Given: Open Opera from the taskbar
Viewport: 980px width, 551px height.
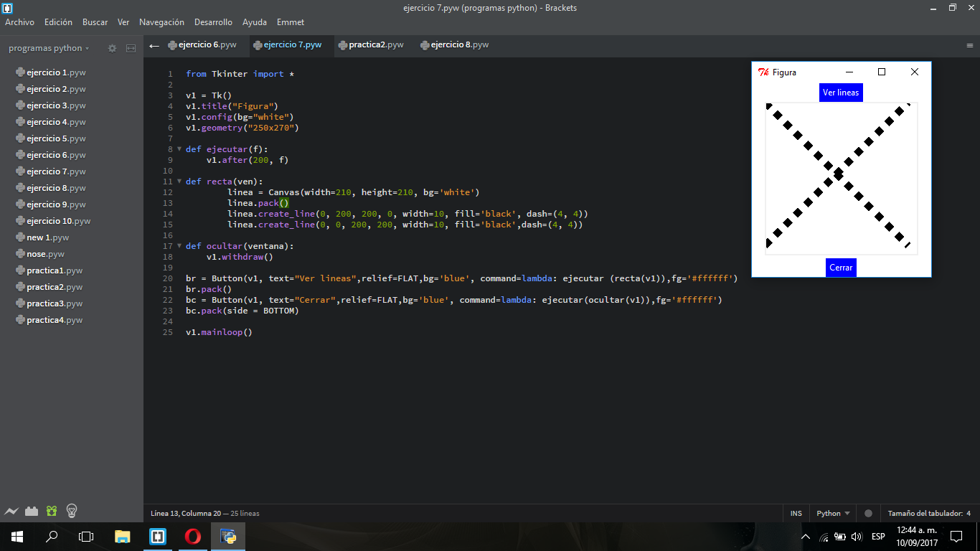Looking at the screenshot, I should pos(192,536).
